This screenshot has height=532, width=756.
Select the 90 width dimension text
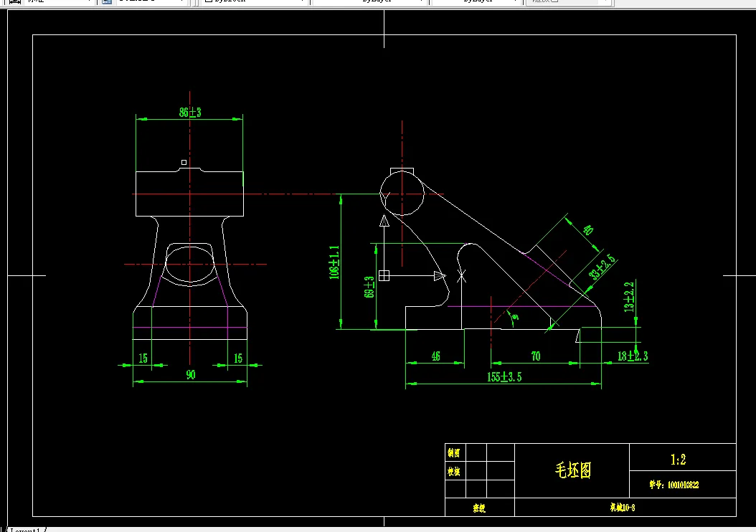click(191, 374)
